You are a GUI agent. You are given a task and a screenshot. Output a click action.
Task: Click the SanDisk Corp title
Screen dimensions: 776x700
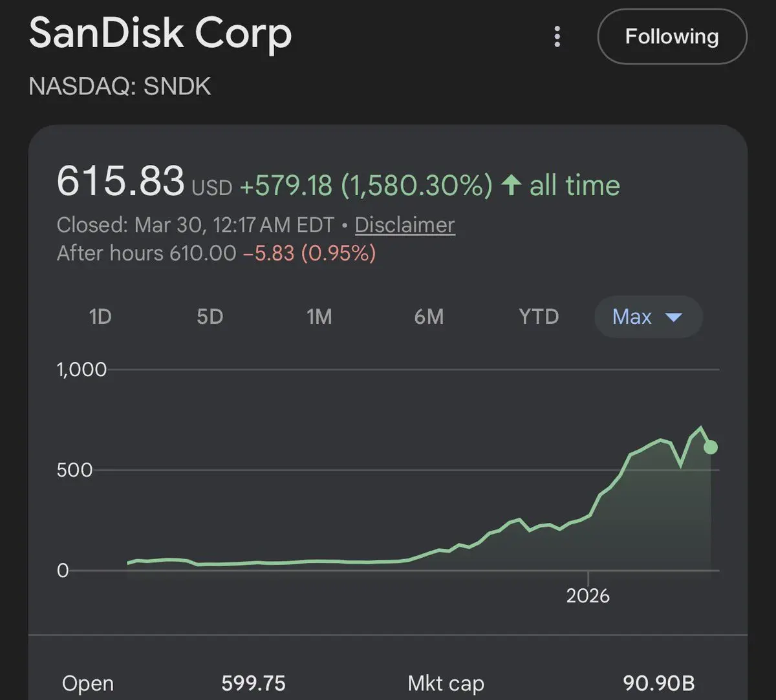(160, 34)
